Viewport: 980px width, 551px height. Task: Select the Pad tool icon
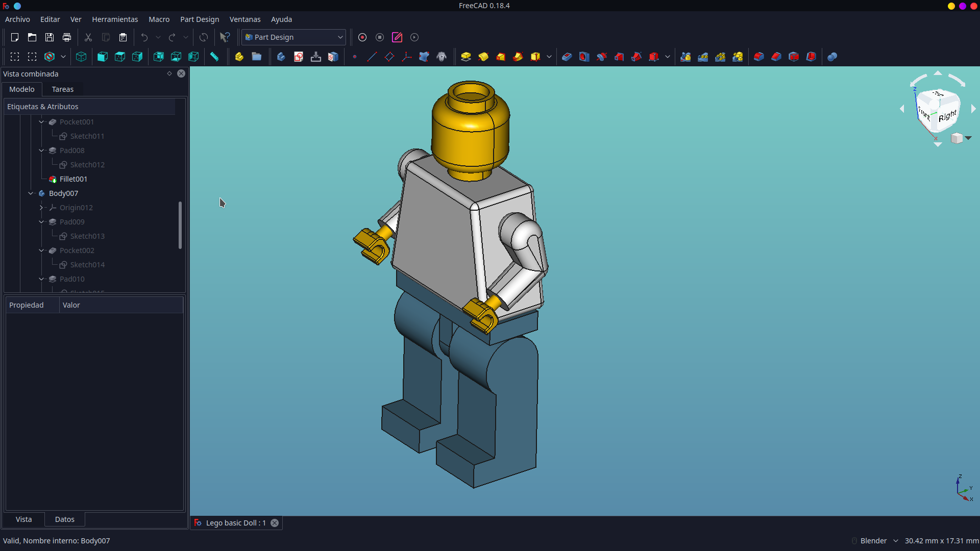tap(465, 57)
